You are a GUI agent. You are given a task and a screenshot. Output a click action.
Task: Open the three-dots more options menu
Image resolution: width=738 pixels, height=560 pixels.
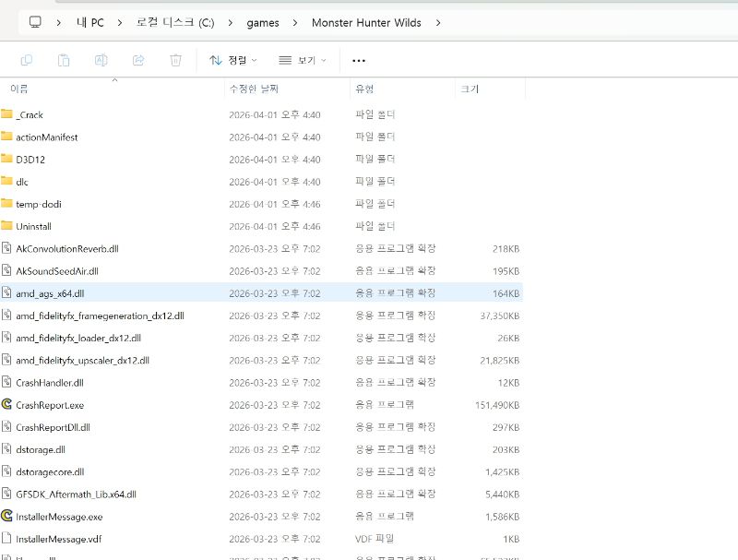pyautogui.click(x=359, y=61)
